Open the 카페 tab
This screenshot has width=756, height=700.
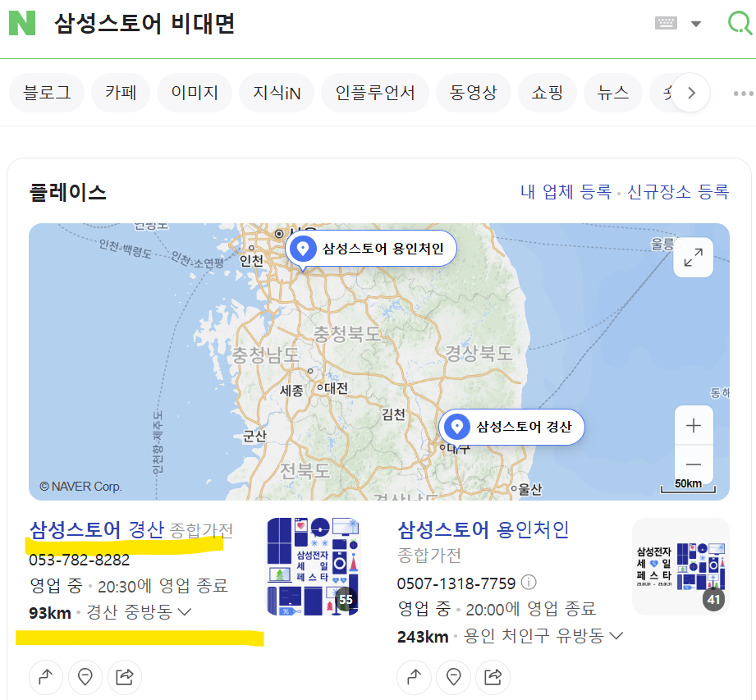(121, 93)
